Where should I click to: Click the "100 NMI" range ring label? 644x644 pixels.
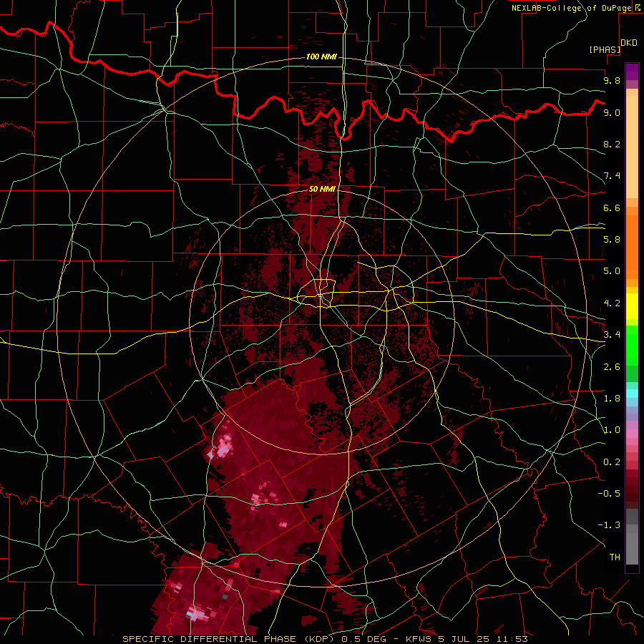coord(321,57)
